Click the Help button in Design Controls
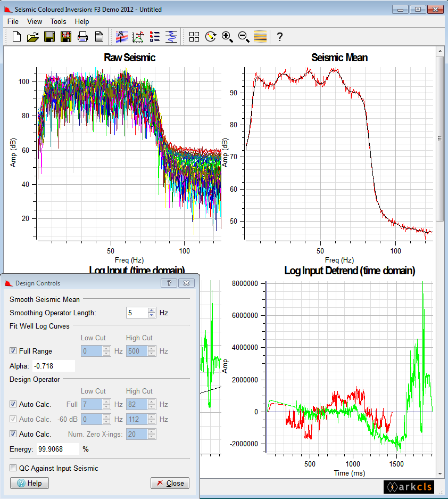The height and width of the screenshot is (499, 448). [x=30, y=483]
